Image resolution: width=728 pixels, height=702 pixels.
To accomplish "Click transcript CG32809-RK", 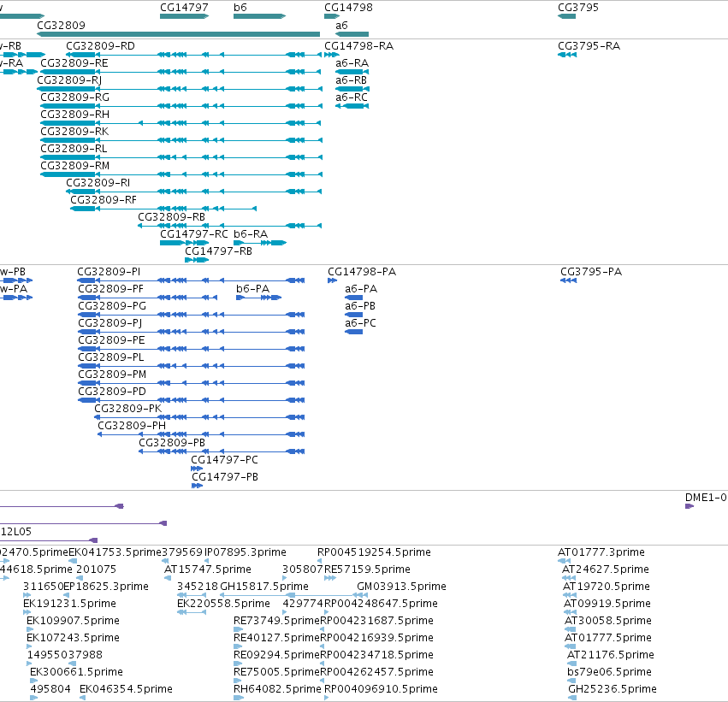I will click(x=181, y=140).
